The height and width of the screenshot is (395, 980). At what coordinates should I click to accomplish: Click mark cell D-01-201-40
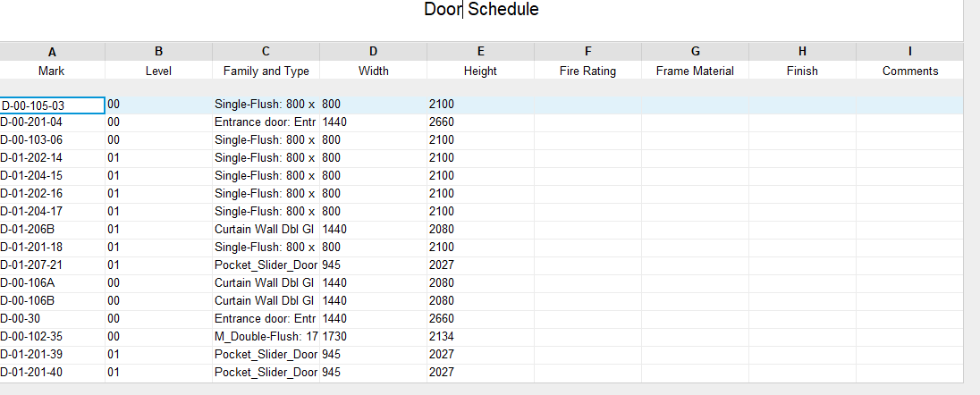(52, 373)
